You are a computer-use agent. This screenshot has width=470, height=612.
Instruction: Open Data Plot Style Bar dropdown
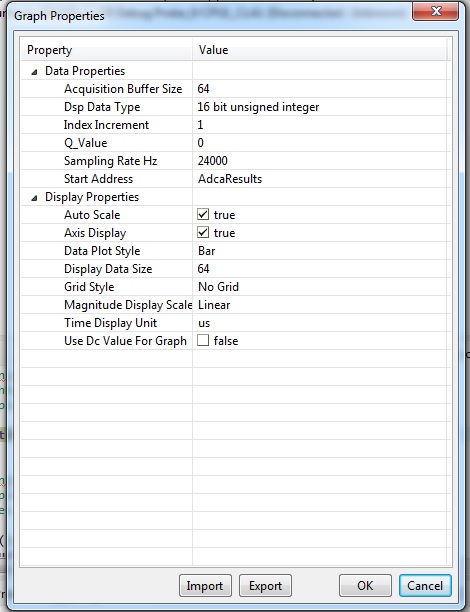tap(321, 251)
